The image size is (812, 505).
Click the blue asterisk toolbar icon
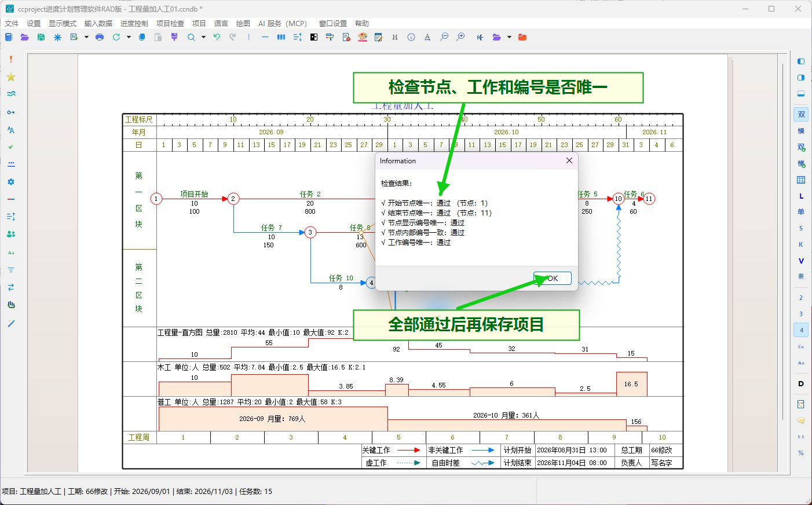57,37
